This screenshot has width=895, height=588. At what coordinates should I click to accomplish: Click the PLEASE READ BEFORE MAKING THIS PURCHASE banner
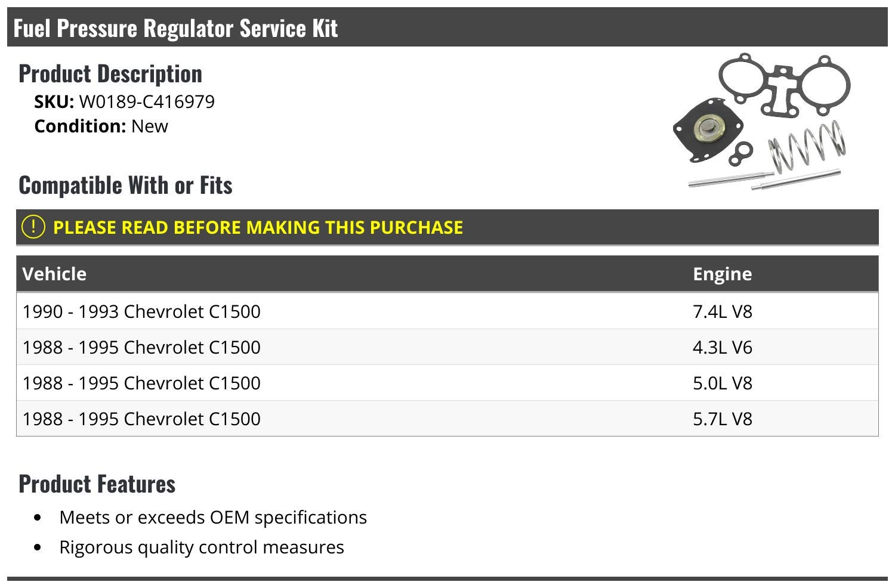tap(258, 227)
